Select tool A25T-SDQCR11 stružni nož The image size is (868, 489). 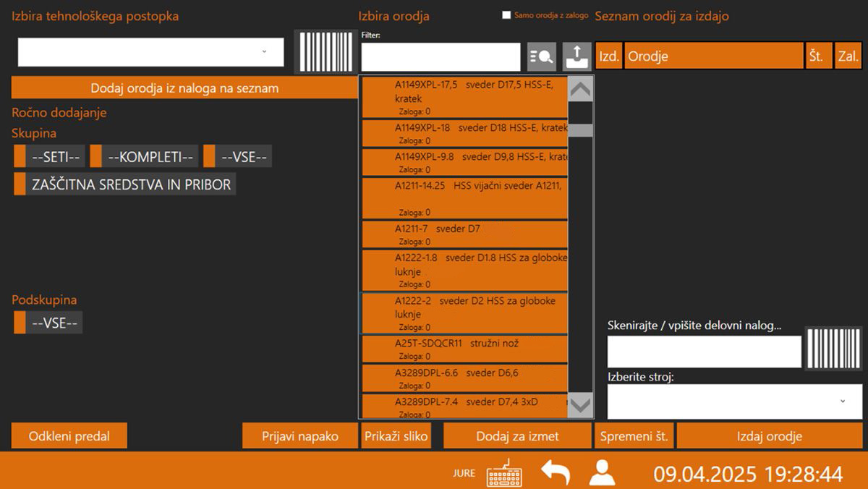pos(464,349)
